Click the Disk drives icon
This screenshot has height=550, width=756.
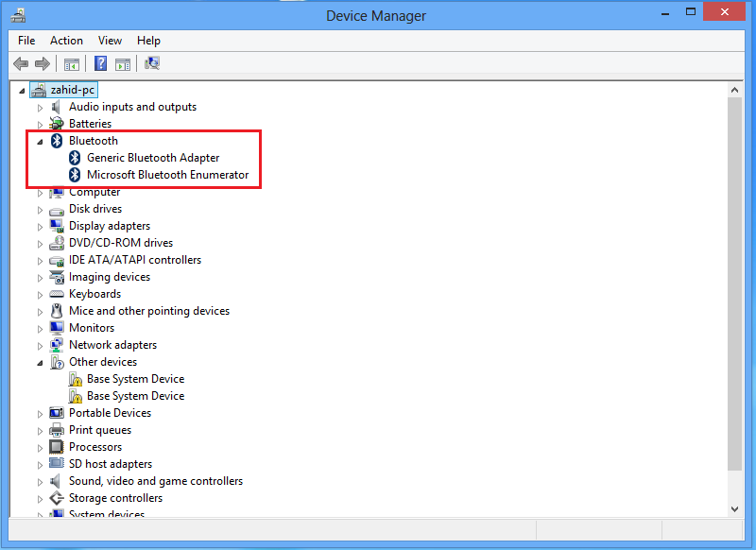[x=57, y=211]
